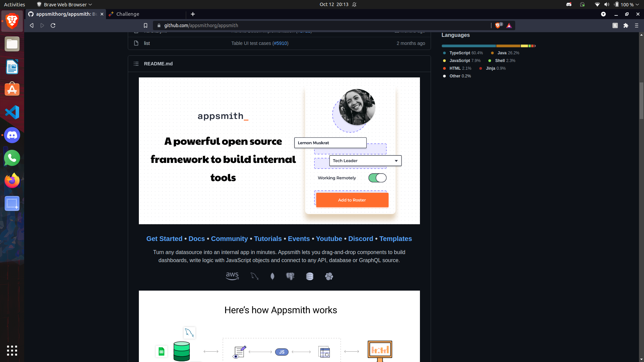The image size is (644, 362).
Task: Toggle the Working Remotely switch
Action: click(x=377, y=178)
